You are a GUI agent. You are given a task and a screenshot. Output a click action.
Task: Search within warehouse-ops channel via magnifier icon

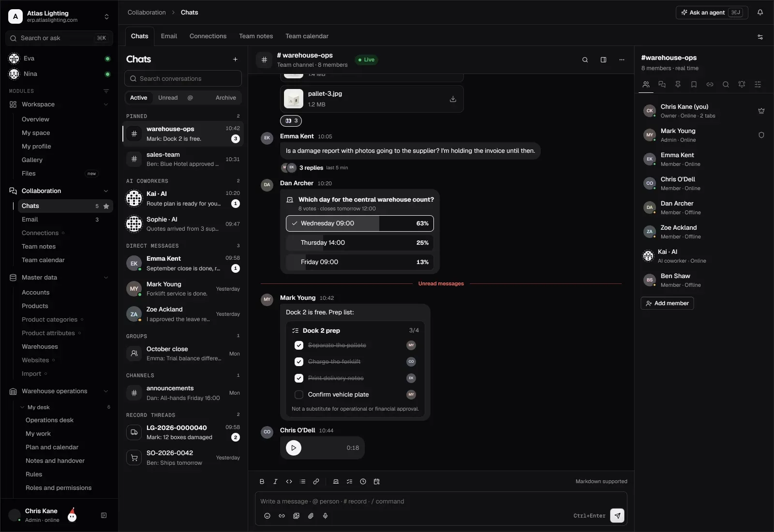tap(585, 60)
